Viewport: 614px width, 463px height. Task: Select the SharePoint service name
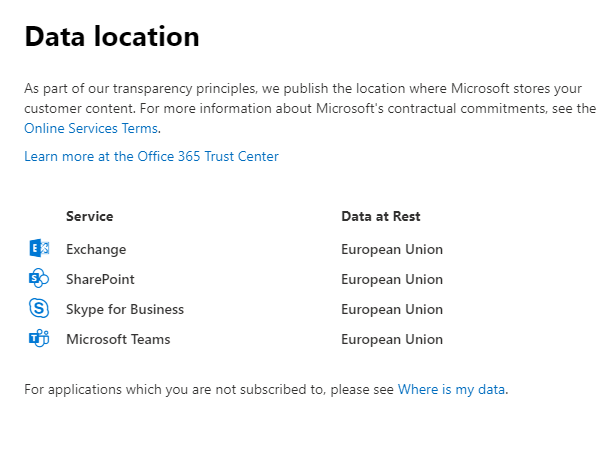(x=100, y=279)
